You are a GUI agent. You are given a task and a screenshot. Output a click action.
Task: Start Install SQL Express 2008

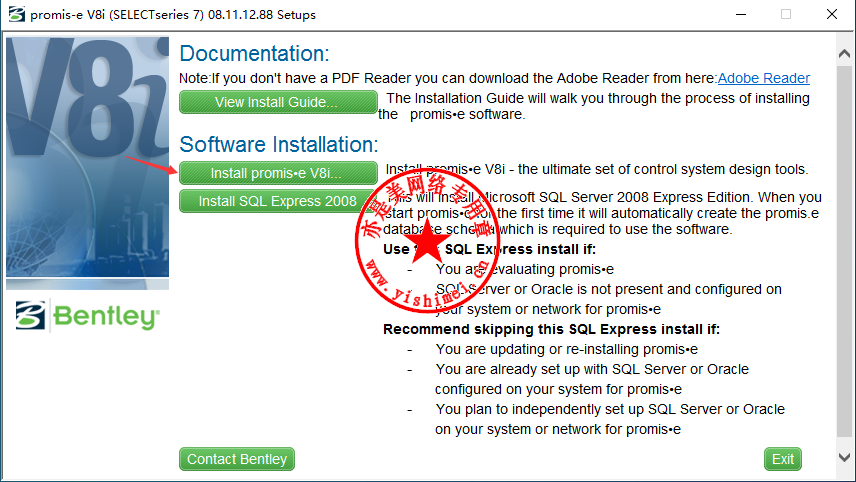tap(278, 201)
